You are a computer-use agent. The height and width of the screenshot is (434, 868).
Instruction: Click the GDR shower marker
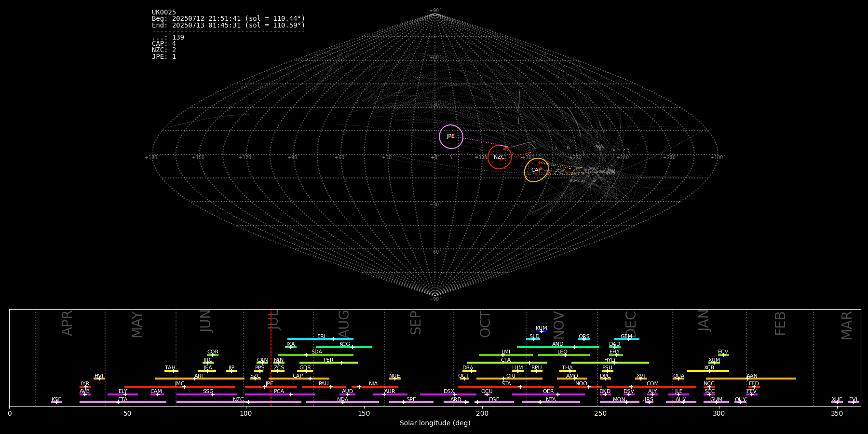(305, 370)
